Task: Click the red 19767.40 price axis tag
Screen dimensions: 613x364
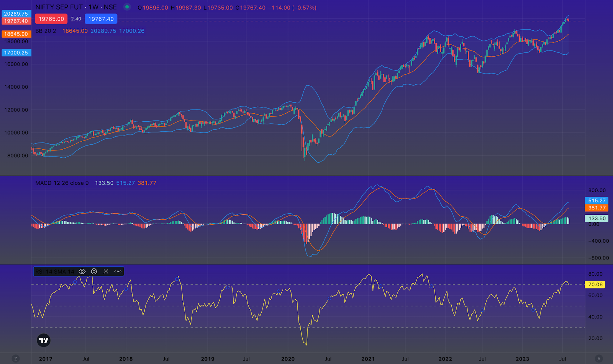Action: pyautogui.click(x=16, y=21)
